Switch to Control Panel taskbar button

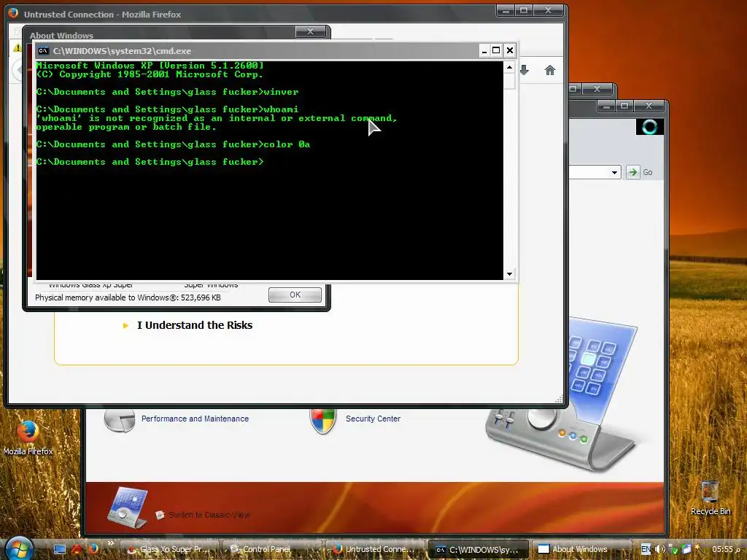[273, 549]
